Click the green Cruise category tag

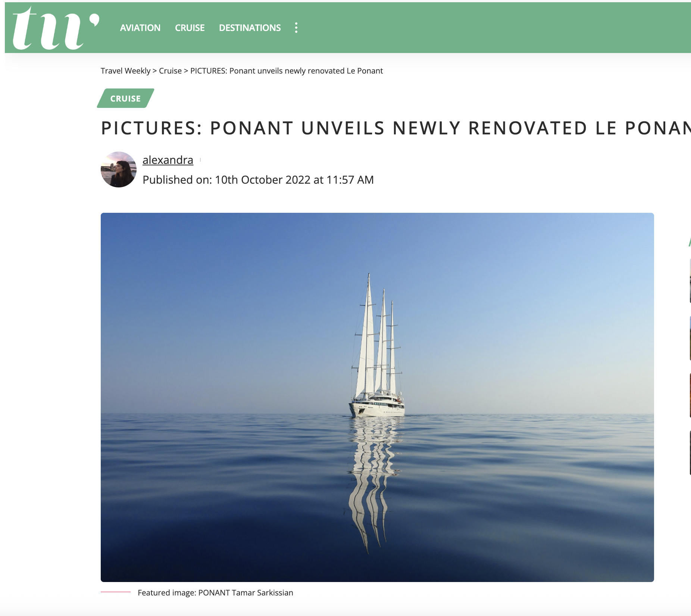click(125, 98)
